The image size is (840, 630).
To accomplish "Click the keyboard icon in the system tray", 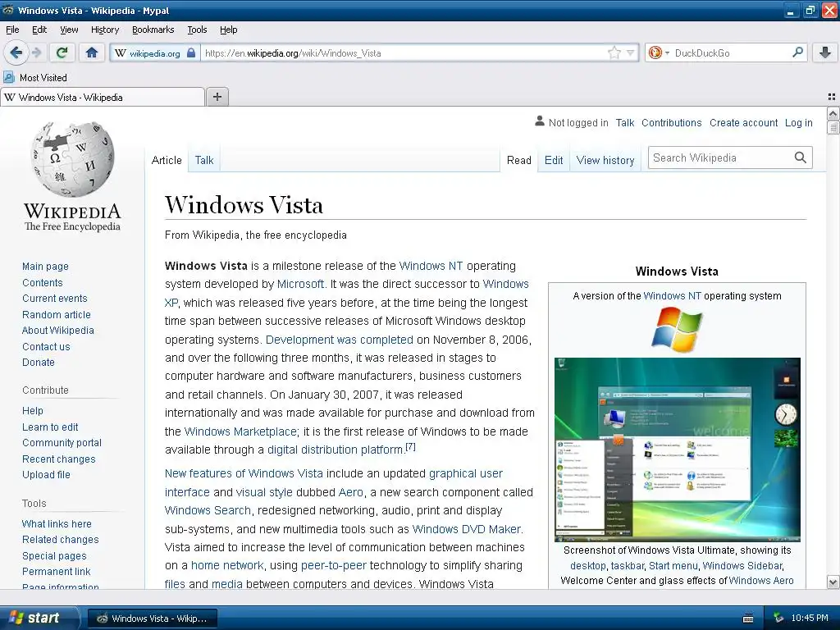I will point(748,619).
